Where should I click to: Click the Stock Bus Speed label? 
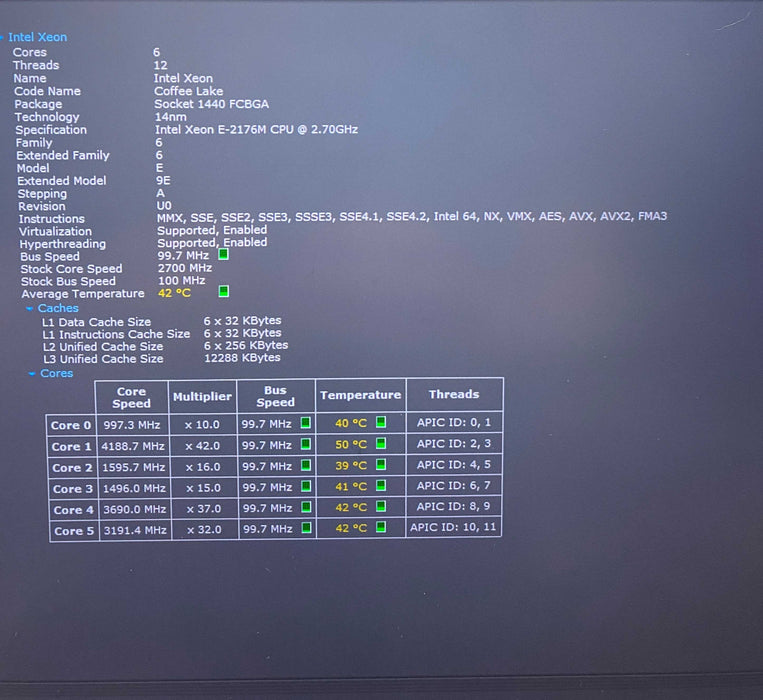[x=68, y=281]
